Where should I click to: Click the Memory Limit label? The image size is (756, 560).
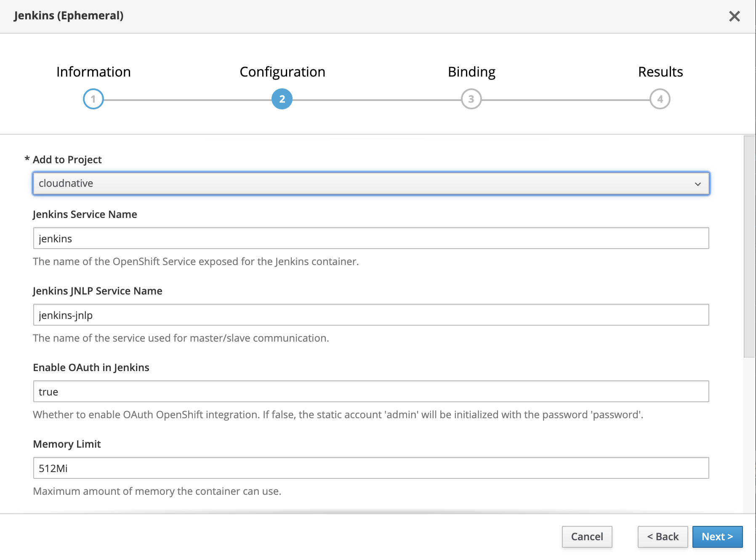pyautogui.click(x=67, y=444)
